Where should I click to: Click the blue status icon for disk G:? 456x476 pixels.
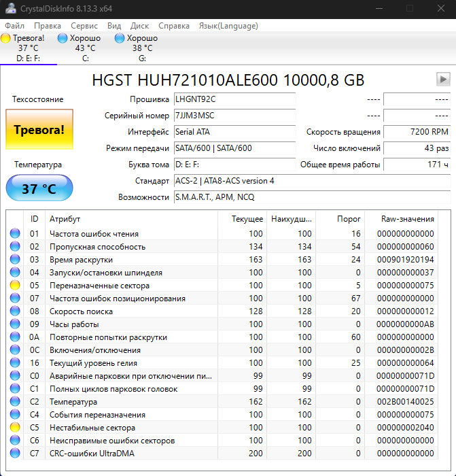click(x=119, y=38)
